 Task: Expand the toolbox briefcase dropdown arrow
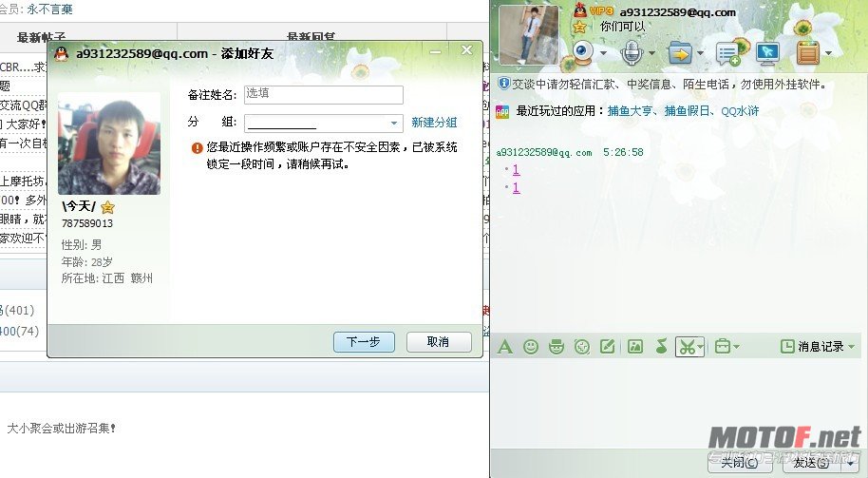736,347
